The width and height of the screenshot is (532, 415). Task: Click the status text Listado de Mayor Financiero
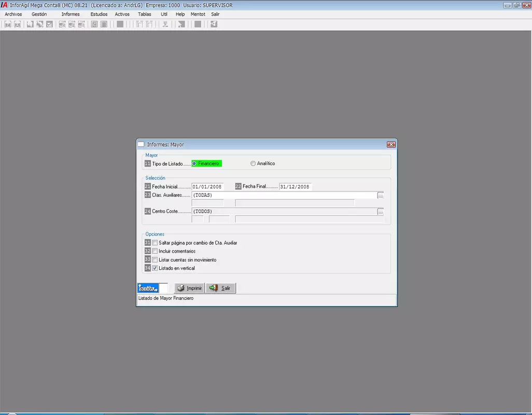click(166, 298)
